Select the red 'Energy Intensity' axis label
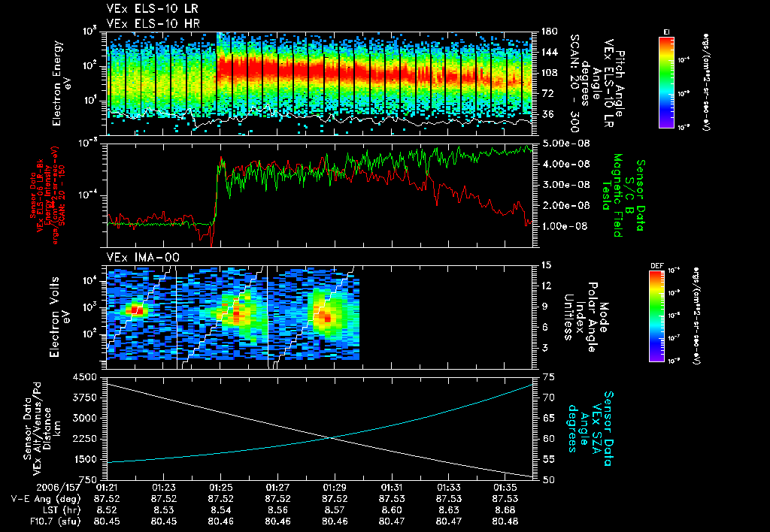 tap(47, 196)
